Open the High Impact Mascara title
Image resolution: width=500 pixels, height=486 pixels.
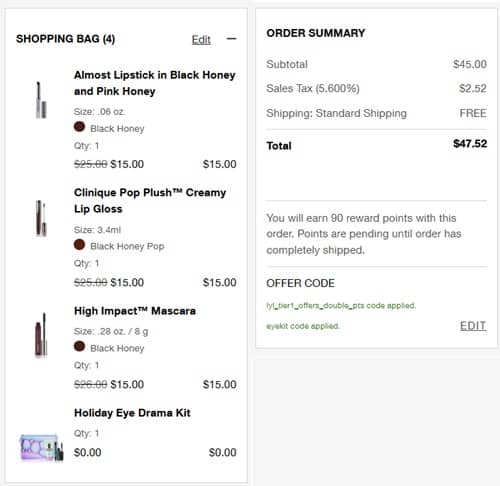(x=135, y=311)
